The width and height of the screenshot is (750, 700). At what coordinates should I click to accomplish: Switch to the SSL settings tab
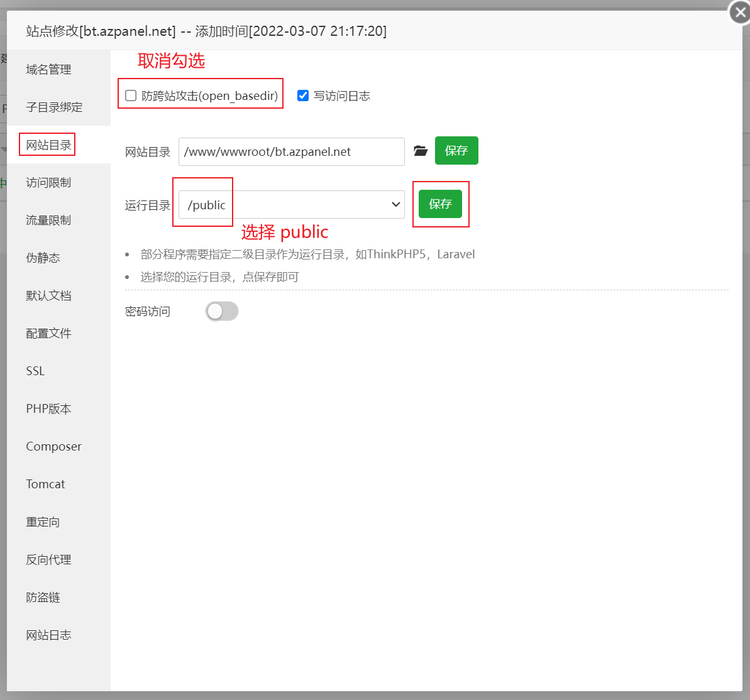coord(35,371)
